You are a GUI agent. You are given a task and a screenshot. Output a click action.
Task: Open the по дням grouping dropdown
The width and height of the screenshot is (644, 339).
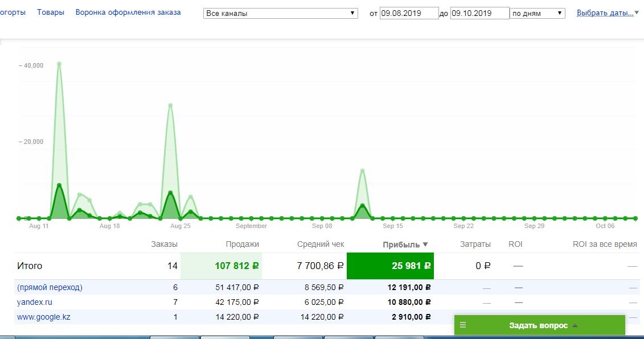point(537,13)
